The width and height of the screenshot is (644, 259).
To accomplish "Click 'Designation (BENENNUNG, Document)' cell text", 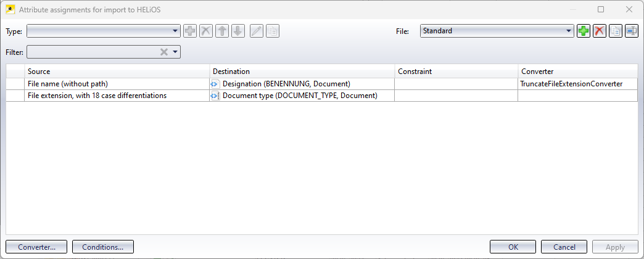I will 286,84.
